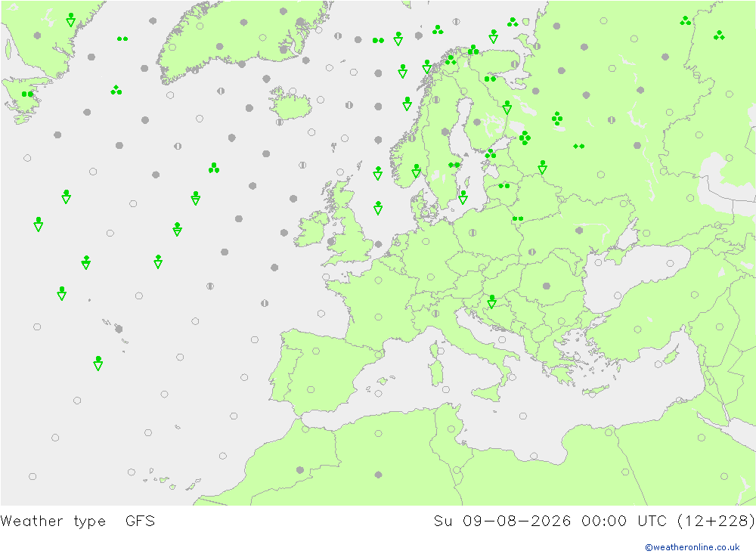Click the gray overcast dot over Ukraine
This screenshot has width=756, height=554.
click(579, 231)
